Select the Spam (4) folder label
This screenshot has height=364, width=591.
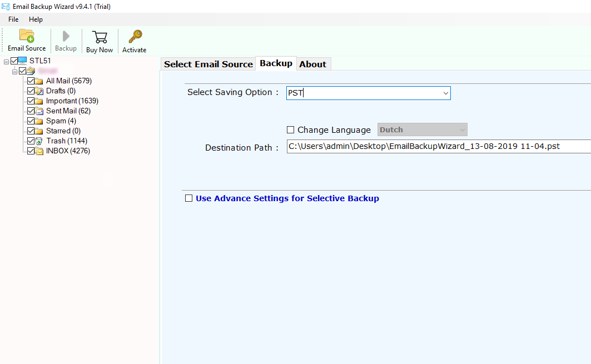click(x=61, y=121)
